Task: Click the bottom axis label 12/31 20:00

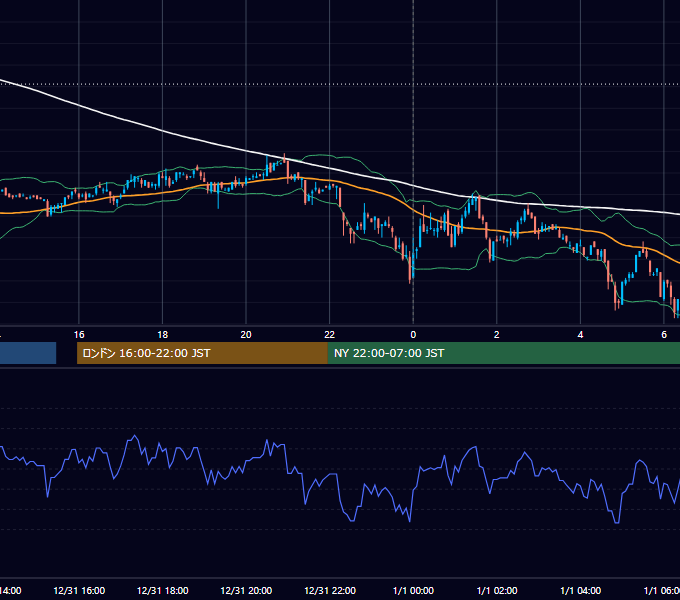Action: (246, 590)
